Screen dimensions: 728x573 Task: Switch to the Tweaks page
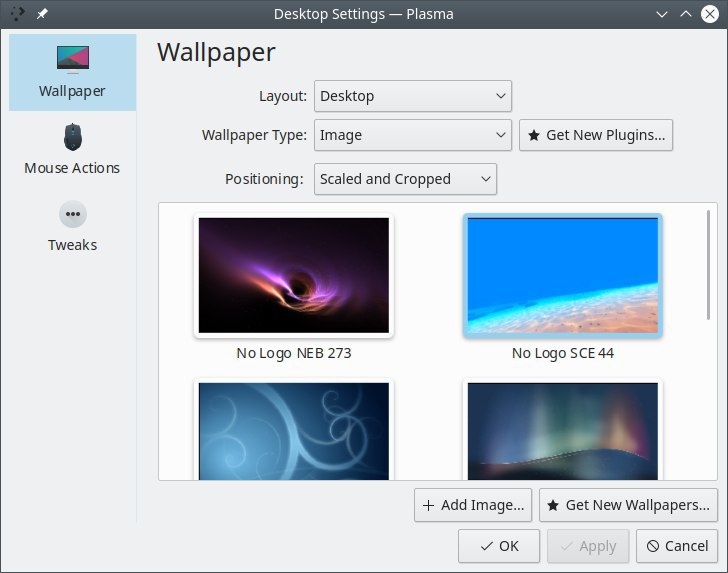[x=72, y=226]
